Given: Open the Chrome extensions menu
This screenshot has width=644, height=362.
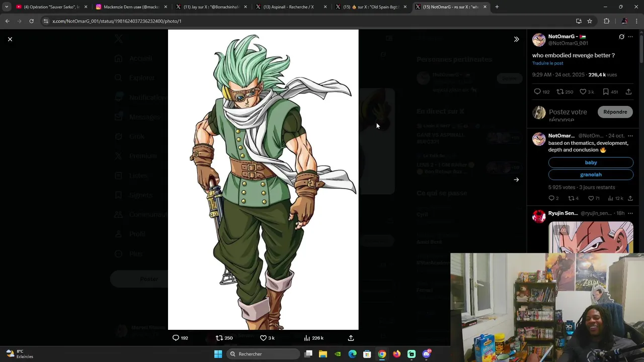Looking at the screenshot, I should [606, 21].
